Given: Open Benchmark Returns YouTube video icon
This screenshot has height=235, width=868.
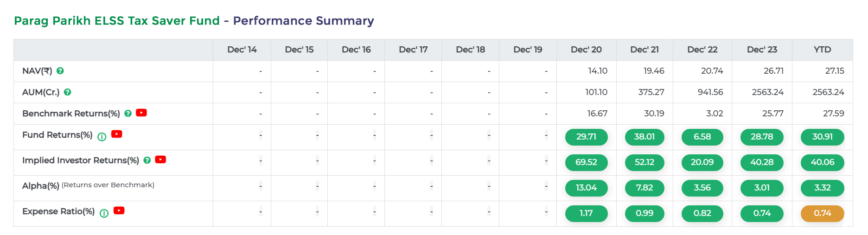Looking at the screenshot, I should point(141,113).
